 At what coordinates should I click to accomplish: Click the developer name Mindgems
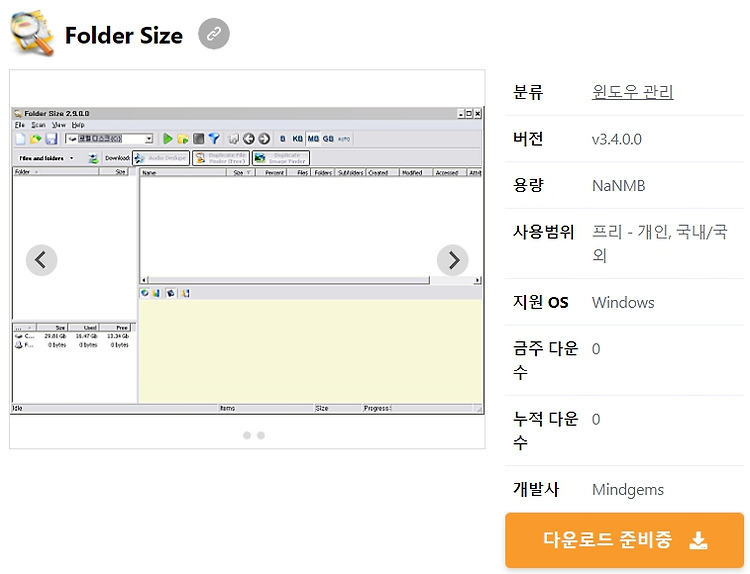(628, 489)
